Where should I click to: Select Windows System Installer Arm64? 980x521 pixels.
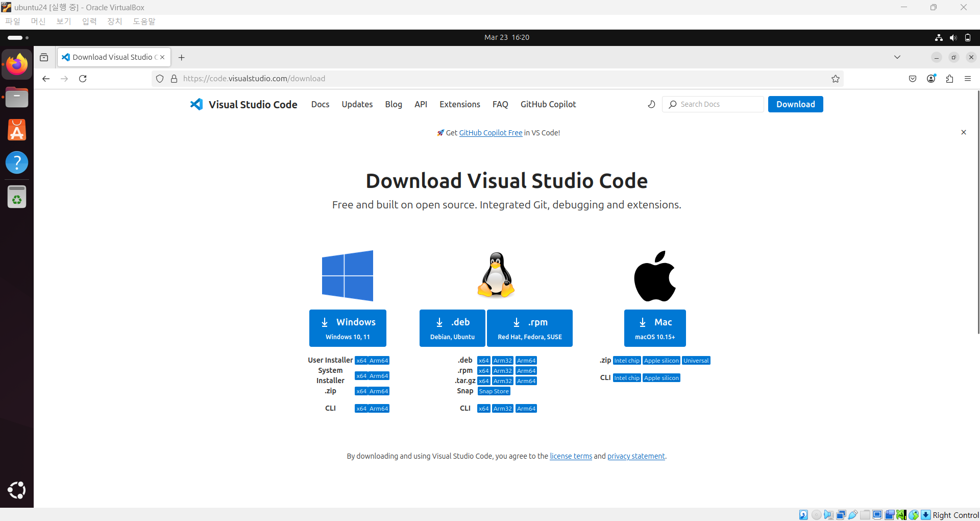pyautogui.click(x=379, y=376)
